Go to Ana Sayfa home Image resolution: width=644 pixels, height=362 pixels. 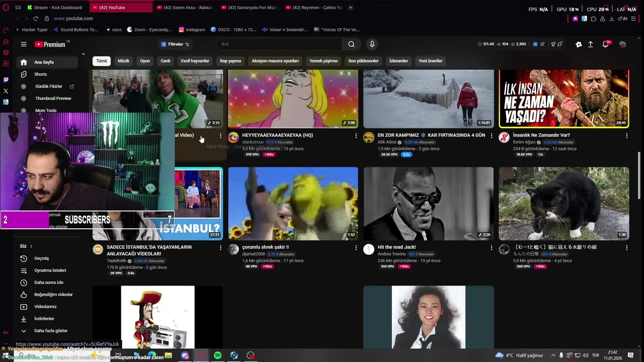pyautogui.click(x=47, y=62)
